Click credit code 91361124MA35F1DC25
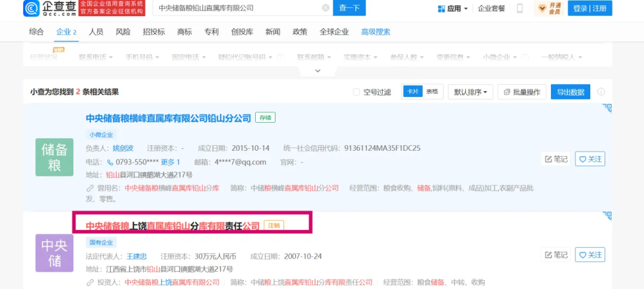 [382, 148]
